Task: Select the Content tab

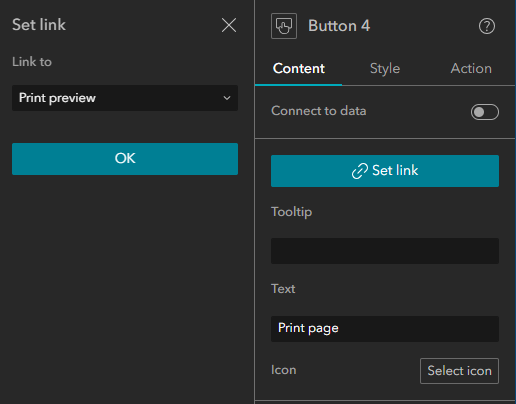Action: (x=299, y=69)
